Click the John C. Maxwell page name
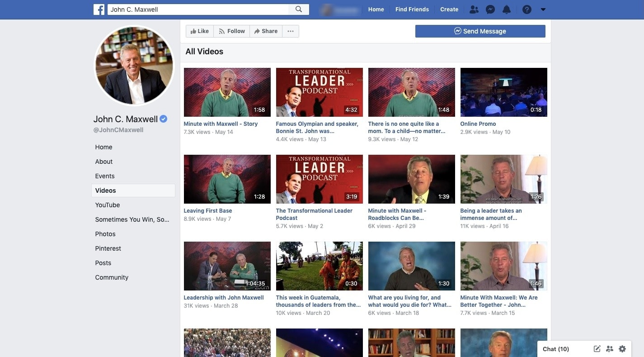 coord(126,119)
